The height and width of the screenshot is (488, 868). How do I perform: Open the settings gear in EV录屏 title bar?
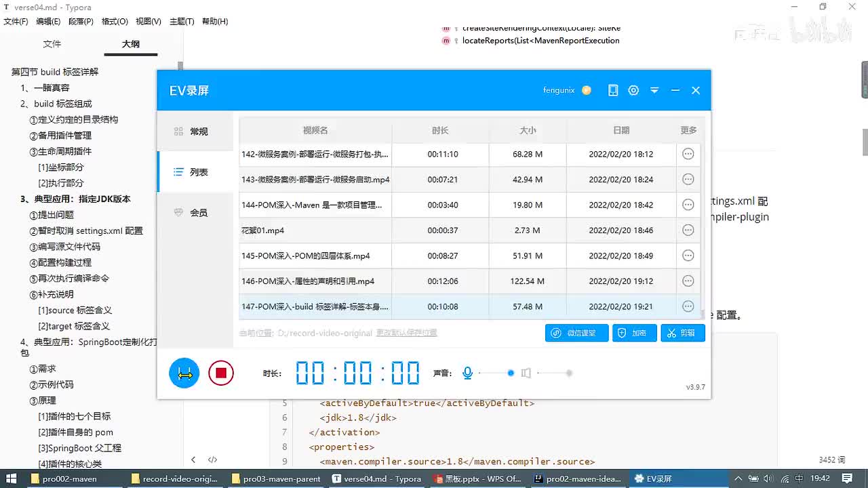633,90
